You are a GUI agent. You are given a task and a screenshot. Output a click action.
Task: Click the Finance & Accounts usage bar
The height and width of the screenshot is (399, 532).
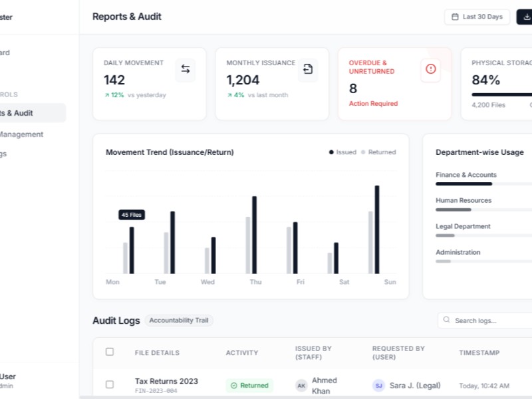(x=479, y=184)
